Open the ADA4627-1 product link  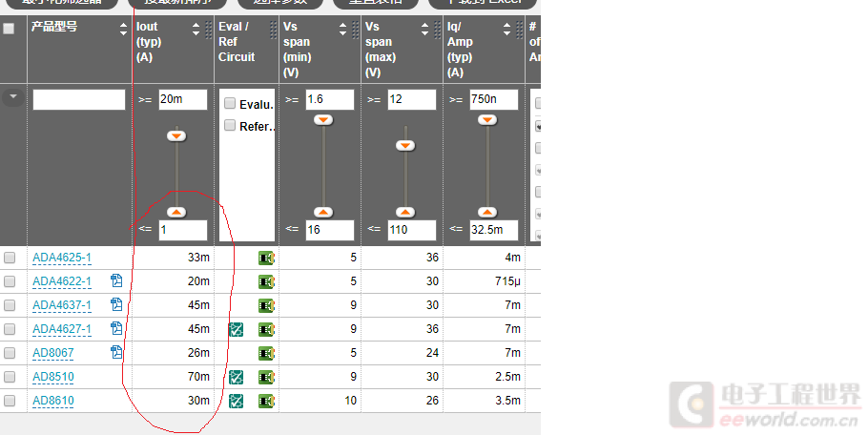tap(61, 329)
